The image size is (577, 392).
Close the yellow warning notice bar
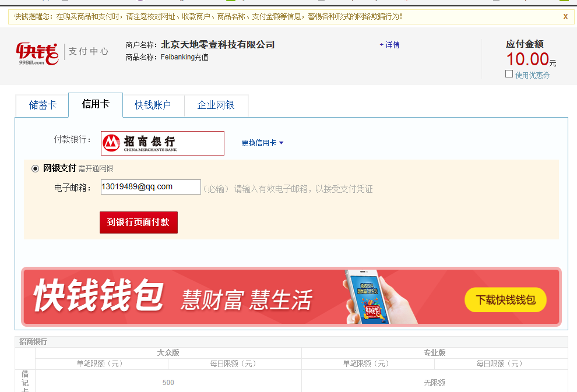pos(565,16)
